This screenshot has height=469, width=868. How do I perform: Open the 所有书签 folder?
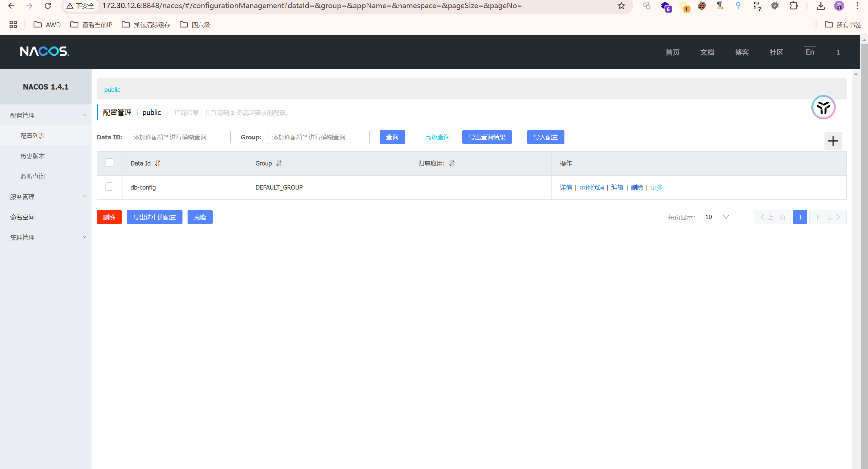click(843, 24)
